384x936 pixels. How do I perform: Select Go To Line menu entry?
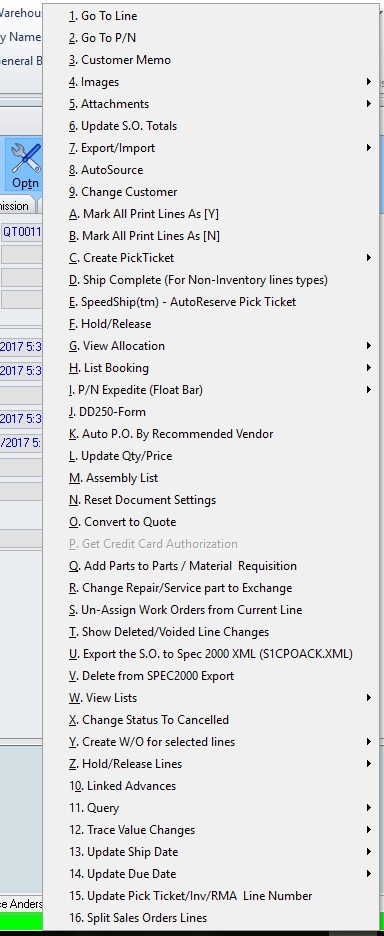(210, 16)
